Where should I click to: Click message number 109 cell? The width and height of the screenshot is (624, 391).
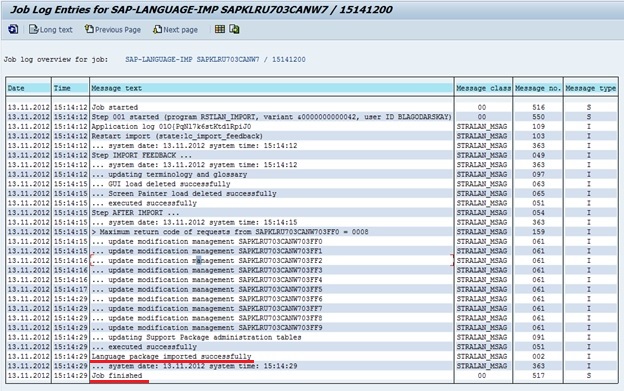click(x=538, y=126)
